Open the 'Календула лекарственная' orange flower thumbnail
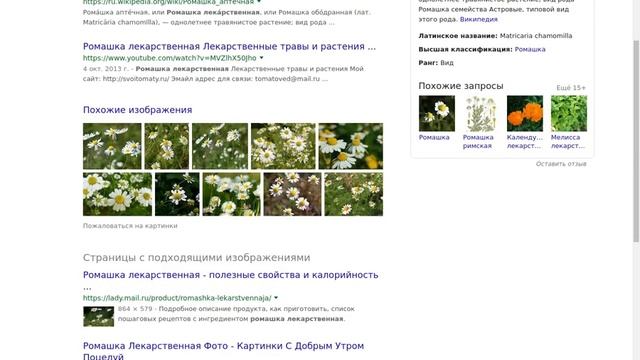This screenshot has height=360, width=640. click(x=525, y=113)
